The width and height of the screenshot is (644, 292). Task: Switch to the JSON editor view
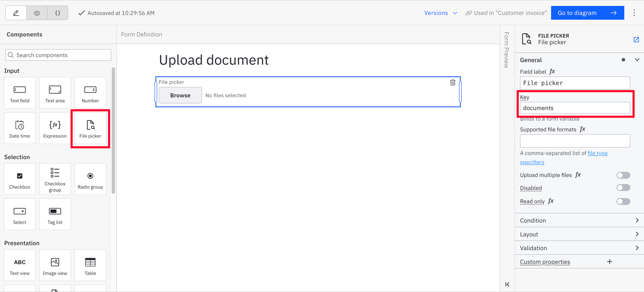click(57, 12)
